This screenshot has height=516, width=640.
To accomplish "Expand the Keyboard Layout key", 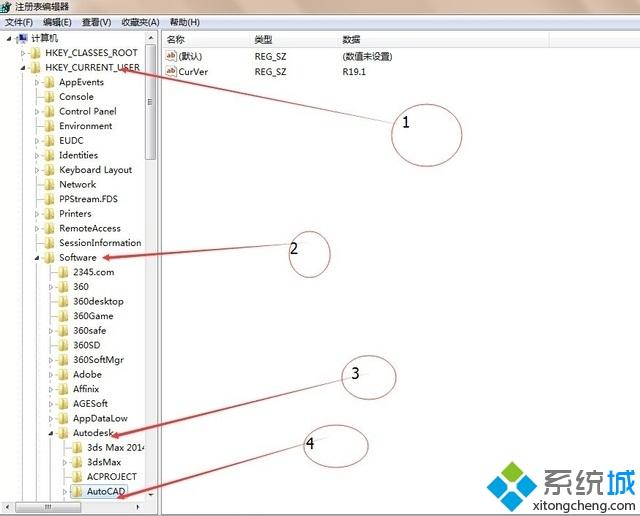I will click(x=37, y=170).
